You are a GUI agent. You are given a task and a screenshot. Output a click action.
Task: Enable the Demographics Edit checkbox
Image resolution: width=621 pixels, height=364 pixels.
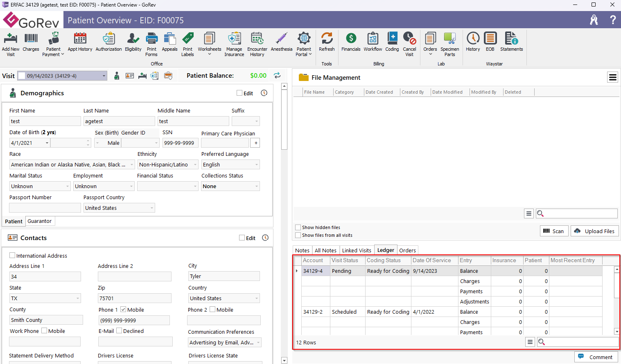pyautogui.click(x=239, y=93)
